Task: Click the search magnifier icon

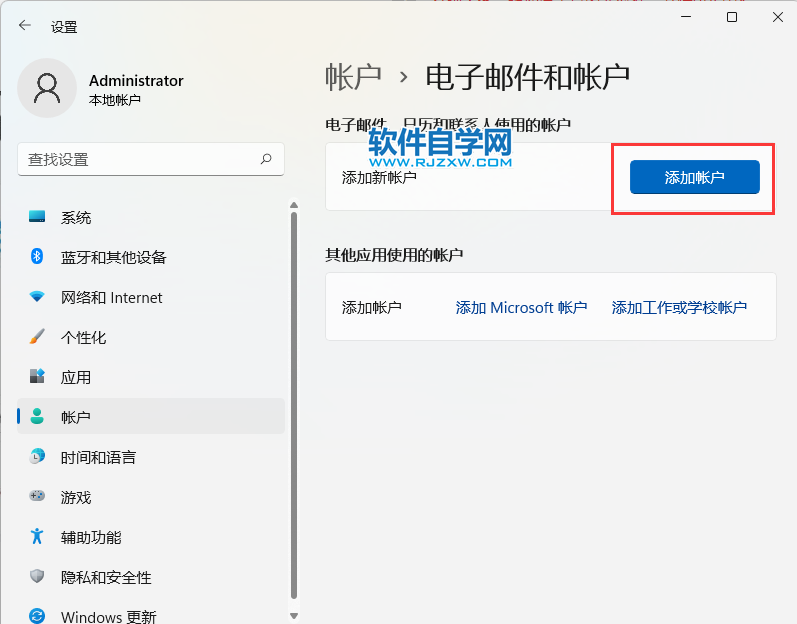Action: coord(266,159)
